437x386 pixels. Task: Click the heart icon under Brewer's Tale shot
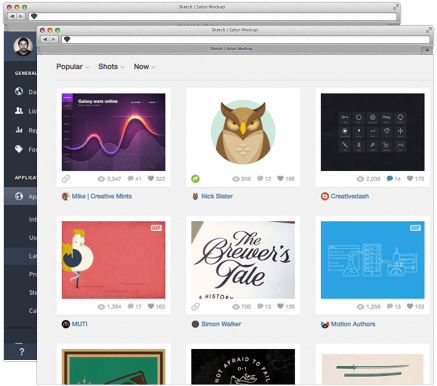(x=281, y=306)
